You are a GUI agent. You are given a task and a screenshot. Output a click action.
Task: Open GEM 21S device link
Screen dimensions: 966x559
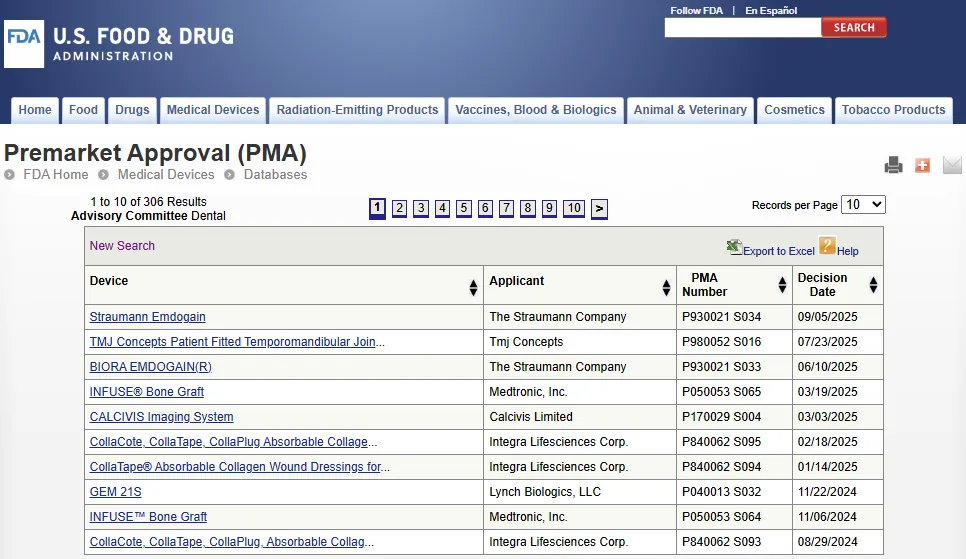click(x=115, y=492)
